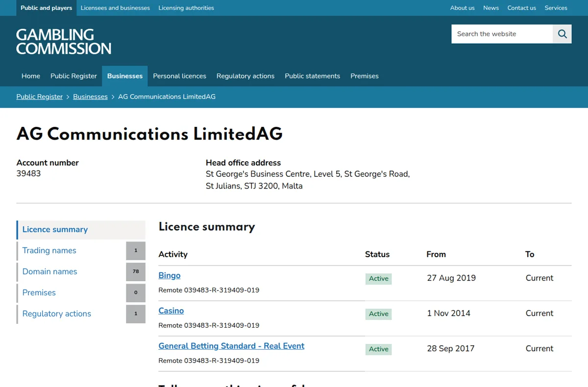The width and height of the screenshot is (588, 387).
Task: Open Premises in the top navigation
Action: point(365,76)
